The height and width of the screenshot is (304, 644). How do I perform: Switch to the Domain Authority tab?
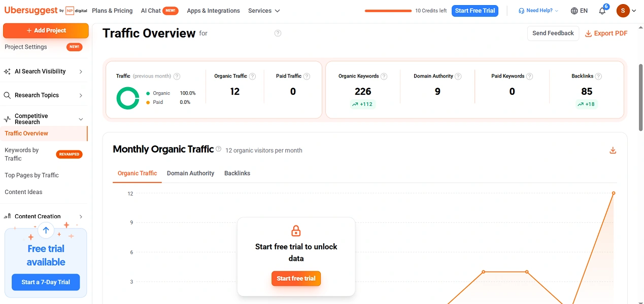(x=191, y=173)
